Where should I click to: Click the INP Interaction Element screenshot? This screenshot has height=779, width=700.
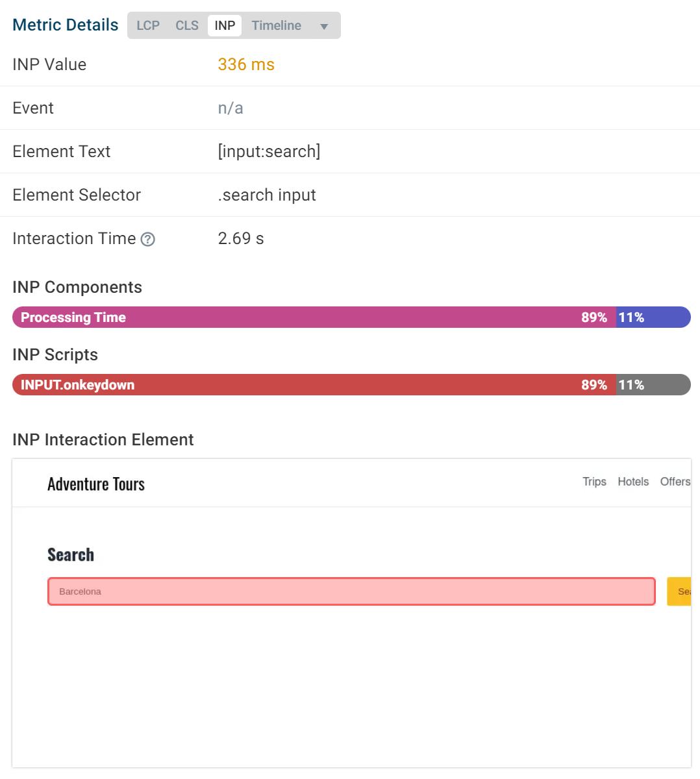tap(351, 613)
